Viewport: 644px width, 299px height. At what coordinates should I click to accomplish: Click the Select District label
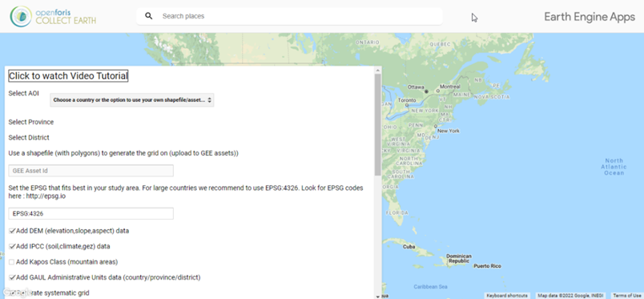(29, 137)
